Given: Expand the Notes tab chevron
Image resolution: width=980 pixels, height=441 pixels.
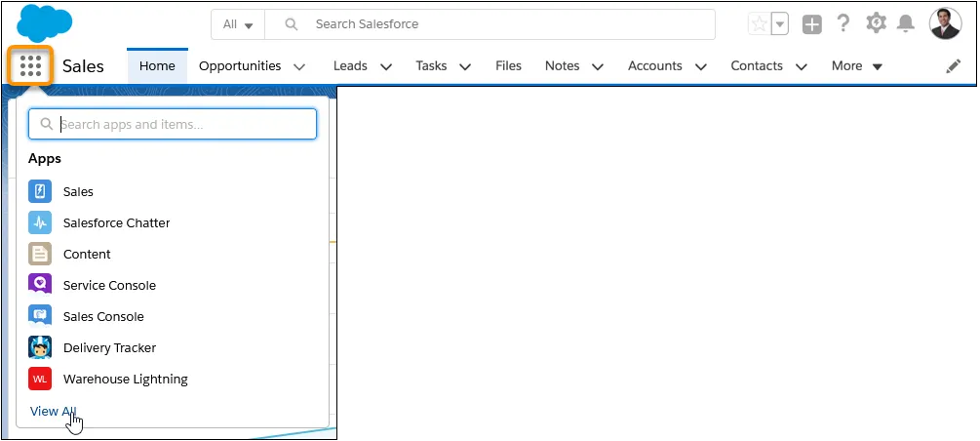Looking at the screenshot, I should (598, 66).
